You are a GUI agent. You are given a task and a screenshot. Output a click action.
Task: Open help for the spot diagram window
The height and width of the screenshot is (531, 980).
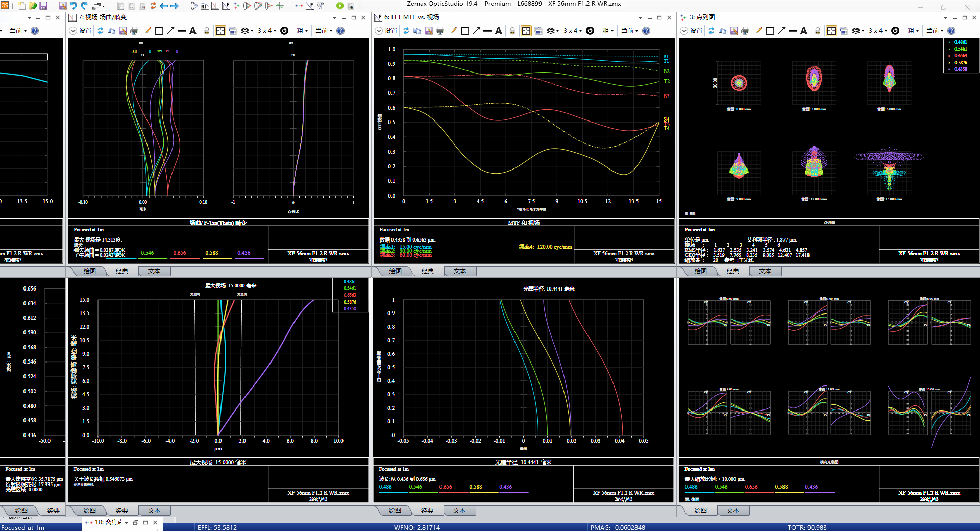(951, 31)
